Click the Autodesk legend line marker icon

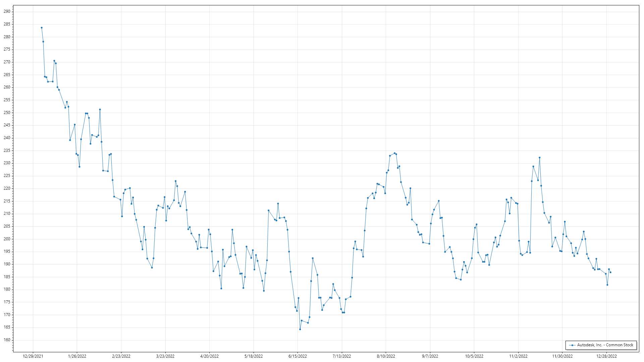572,345
